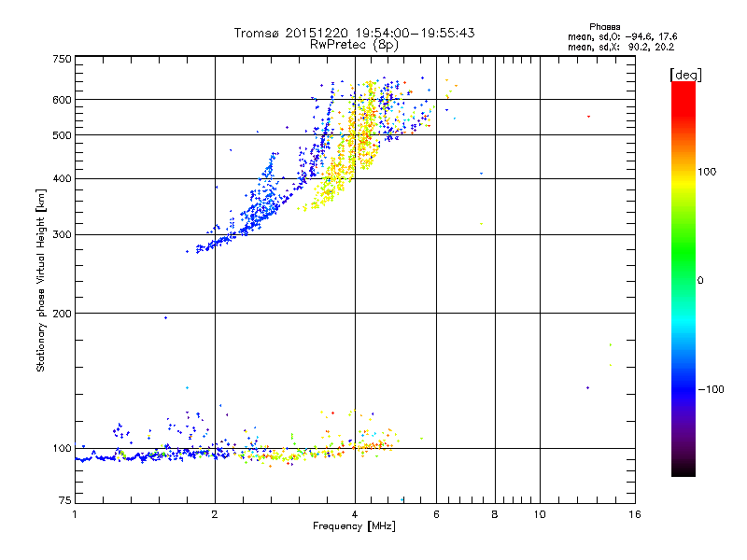Click the Stationary phase Virtual Height [km] axis title
Image resolution: width=747 pixels, height=560 pixels.
(x=40, y=280)
